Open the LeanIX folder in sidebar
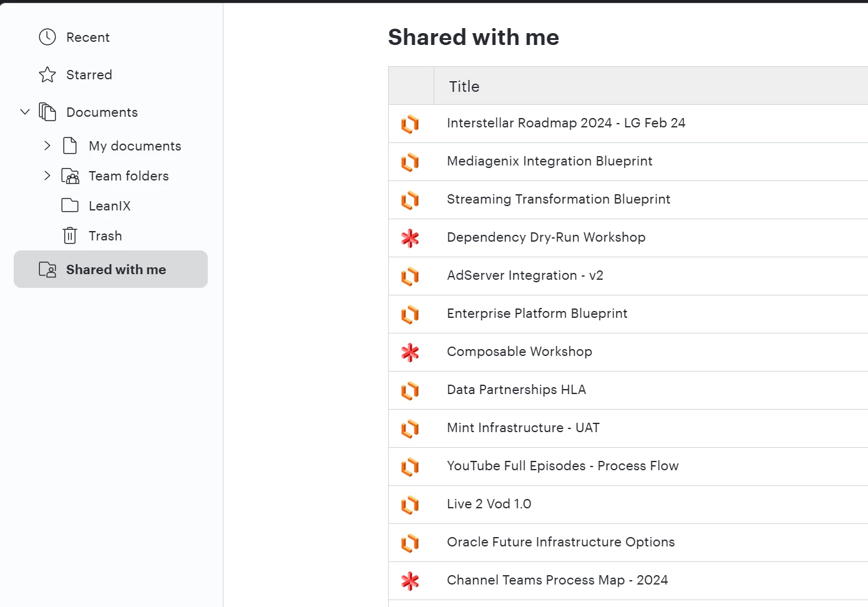This screenshot has width=868, height=607. pyautogui.click(x=110, y=206)
